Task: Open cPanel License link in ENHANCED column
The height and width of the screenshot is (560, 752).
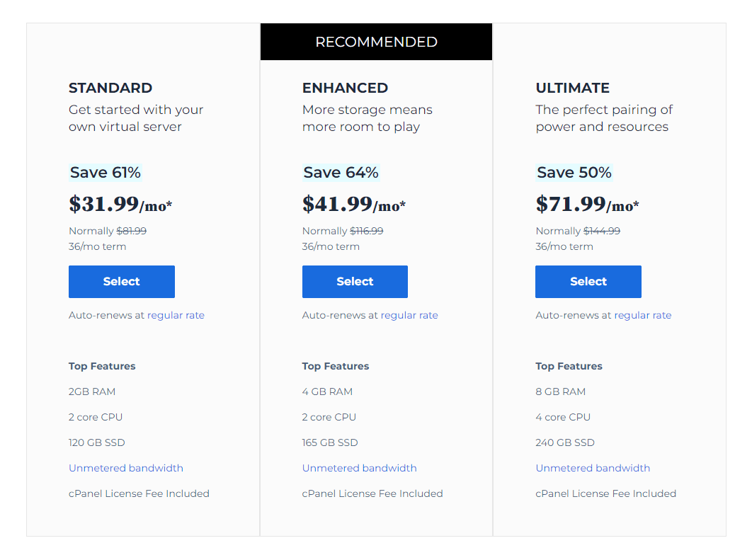Action: coord(372,493)
